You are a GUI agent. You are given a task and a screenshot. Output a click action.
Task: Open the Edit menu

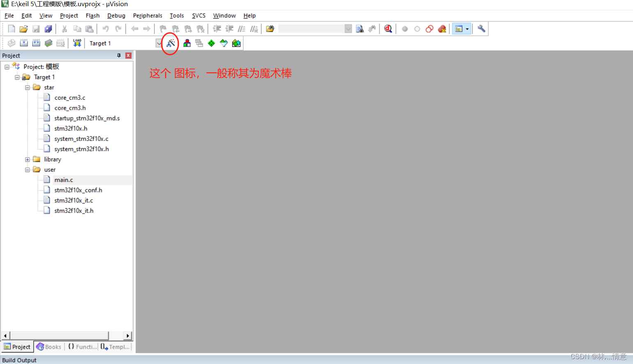27,16
